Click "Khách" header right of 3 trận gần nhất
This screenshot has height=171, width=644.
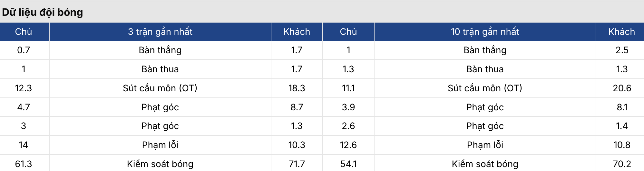[x=297, y=32]
